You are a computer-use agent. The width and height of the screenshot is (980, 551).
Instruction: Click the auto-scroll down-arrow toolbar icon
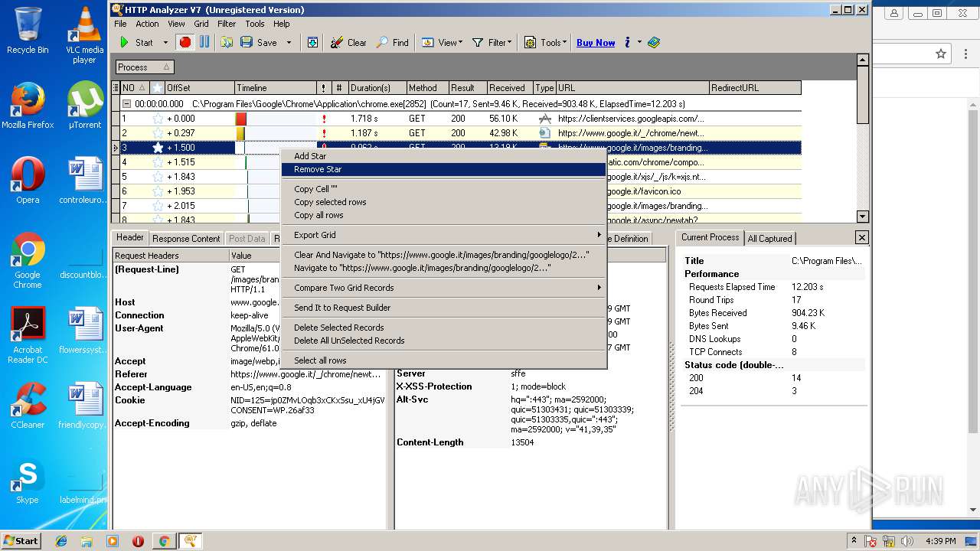pyautogui.click(x=312, y=43)
